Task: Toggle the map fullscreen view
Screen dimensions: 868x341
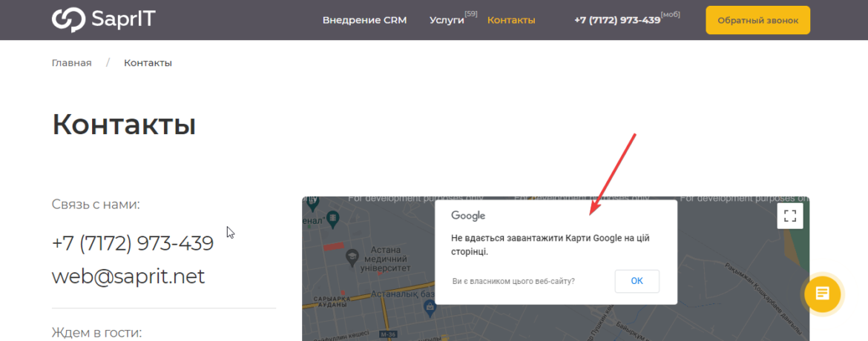Action: (x=789, y=216)
